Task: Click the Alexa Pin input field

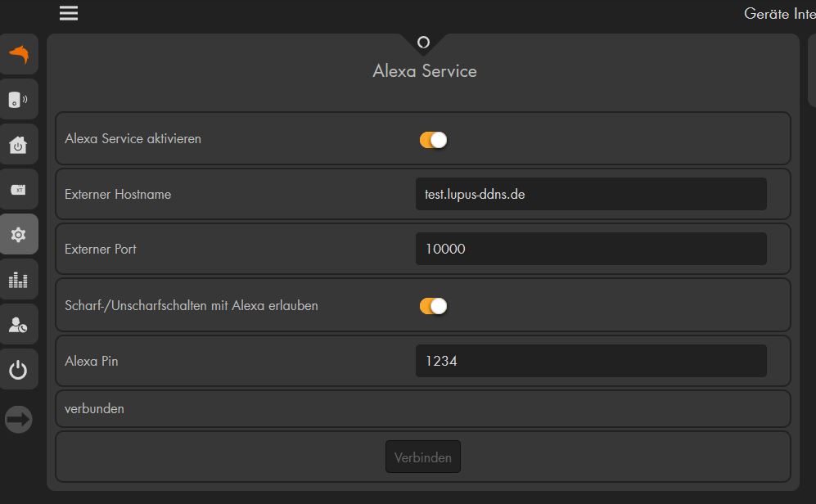Action: [x=591, y=361]
